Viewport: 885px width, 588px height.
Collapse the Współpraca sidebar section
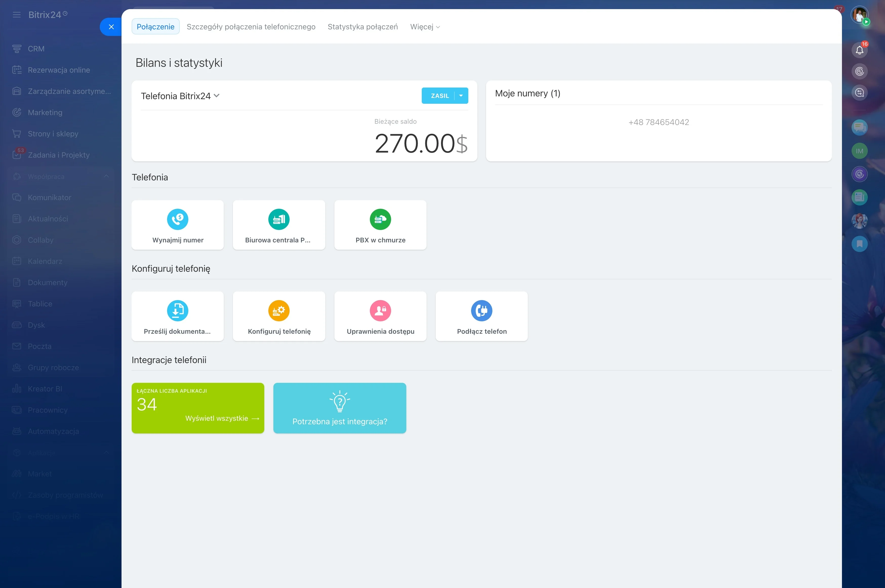click(x=107, y=176)
